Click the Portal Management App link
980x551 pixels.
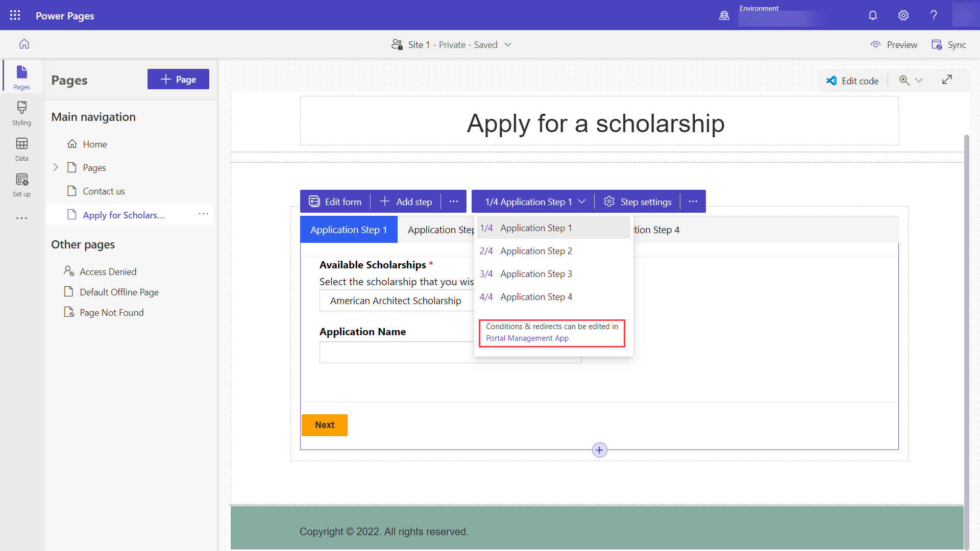pyautogui.click(x=527, y=338)
